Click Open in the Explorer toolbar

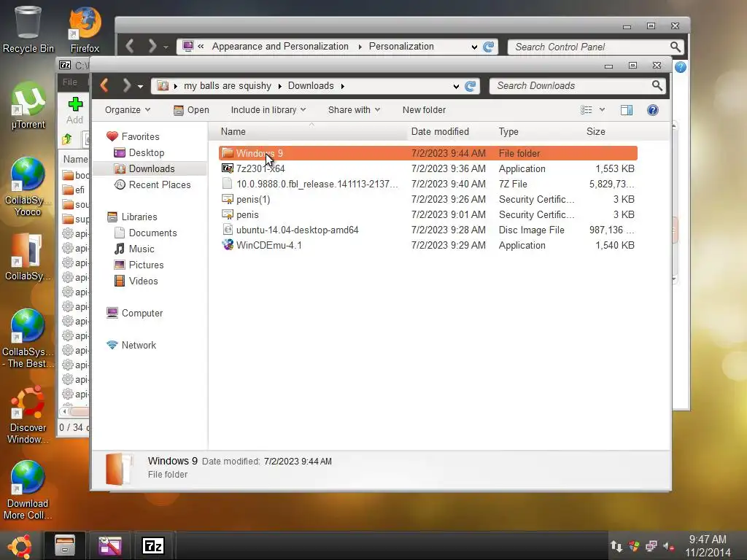192,110
